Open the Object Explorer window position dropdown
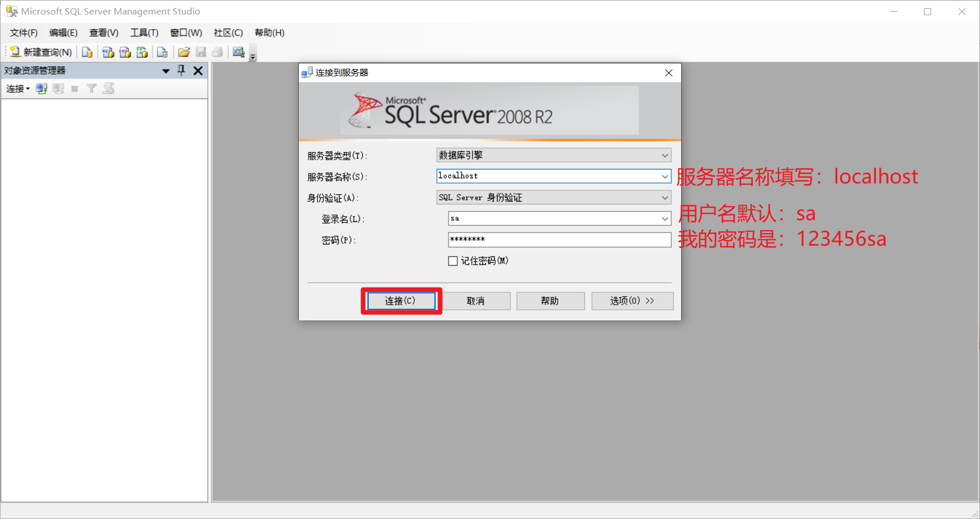Screen dimensions: 980x519 click(166, 71)
